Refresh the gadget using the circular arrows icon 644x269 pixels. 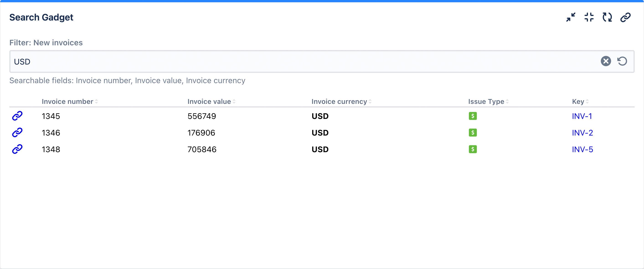(x=607, y=17)
